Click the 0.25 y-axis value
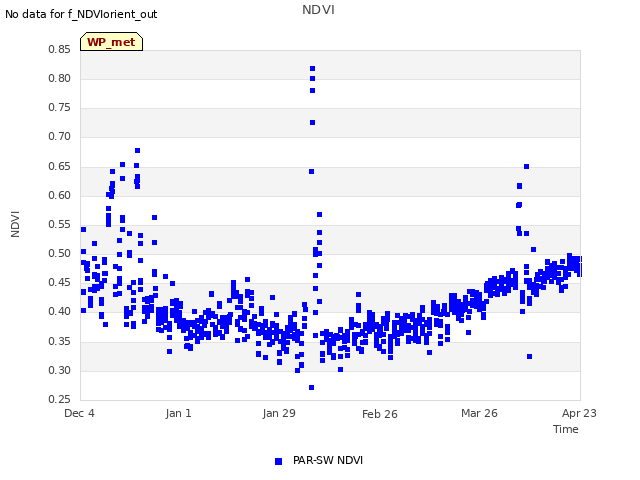The height and width of the screenshot is (480, 640). coord(59,399)
